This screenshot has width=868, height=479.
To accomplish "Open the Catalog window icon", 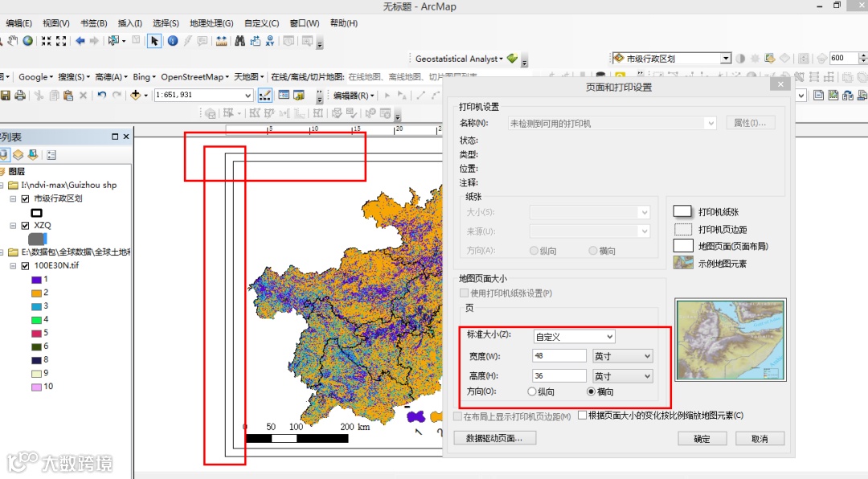I will click(x=299, y=96).
